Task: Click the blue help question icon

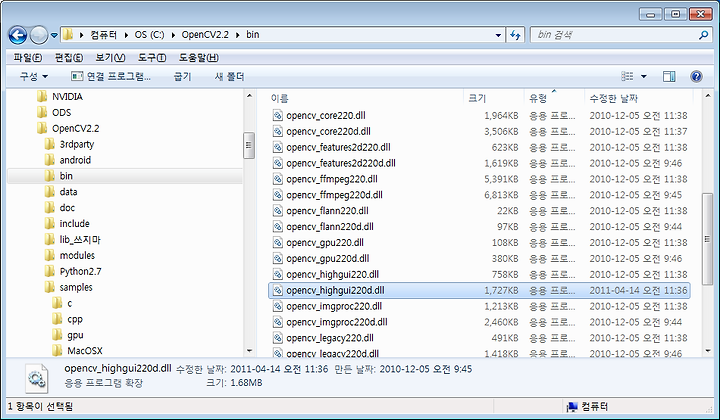Action: 696,76
